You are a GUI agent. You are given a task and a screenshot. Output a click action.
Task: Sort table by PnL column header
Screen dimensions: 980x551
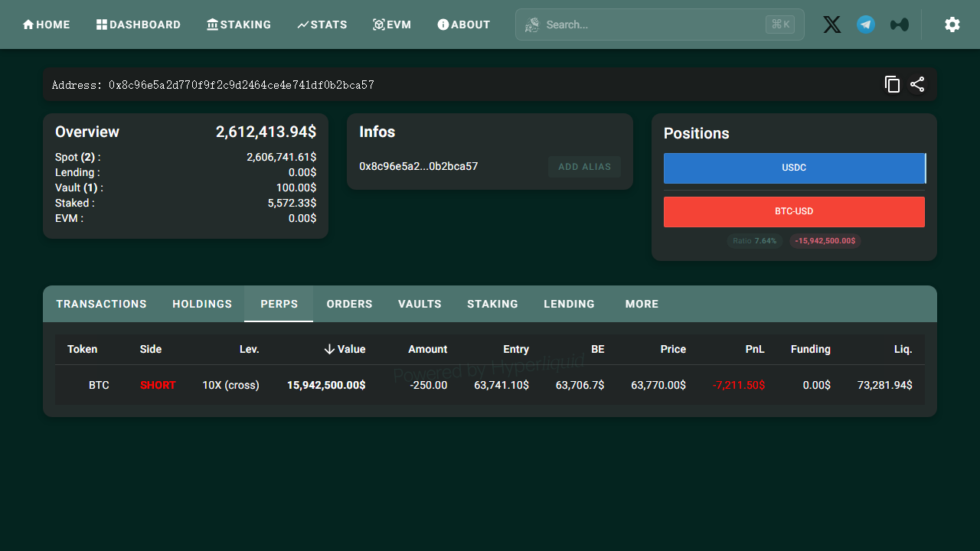click(755, 349)
